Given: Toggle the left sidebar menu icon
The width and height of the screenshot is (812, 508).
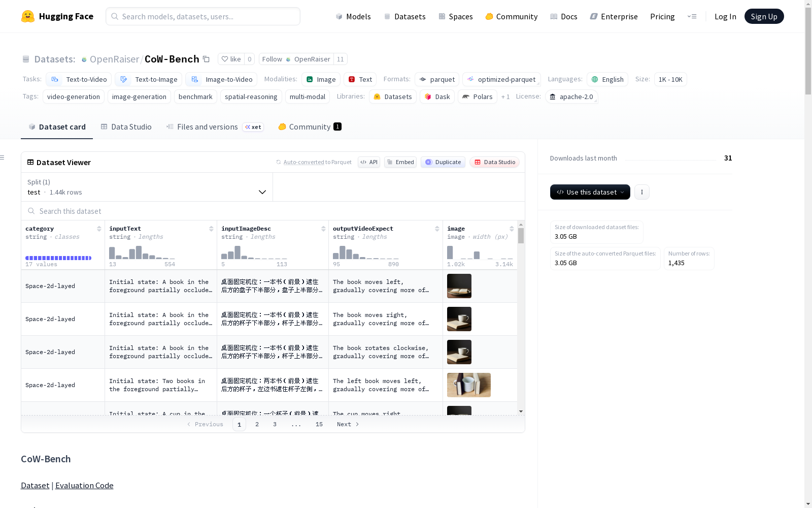Looking at the screenshot, I should (x=2, y=157).
